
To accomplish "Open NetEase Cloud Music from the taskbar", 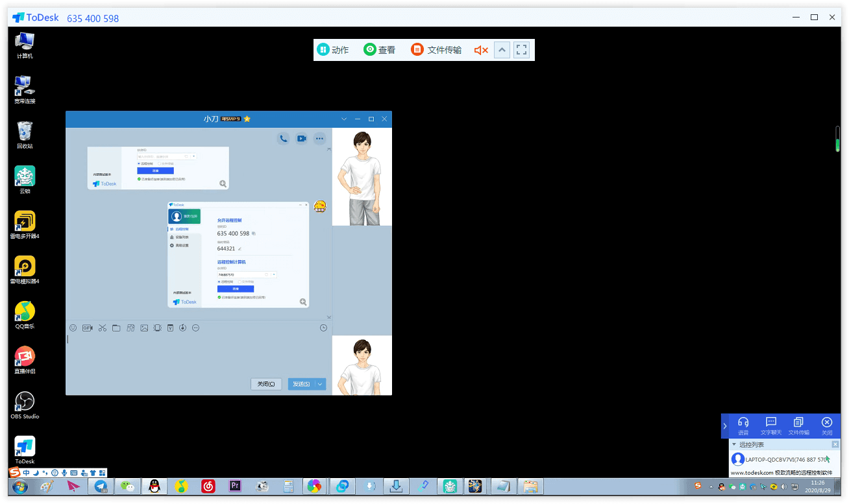I will point(208,486).
